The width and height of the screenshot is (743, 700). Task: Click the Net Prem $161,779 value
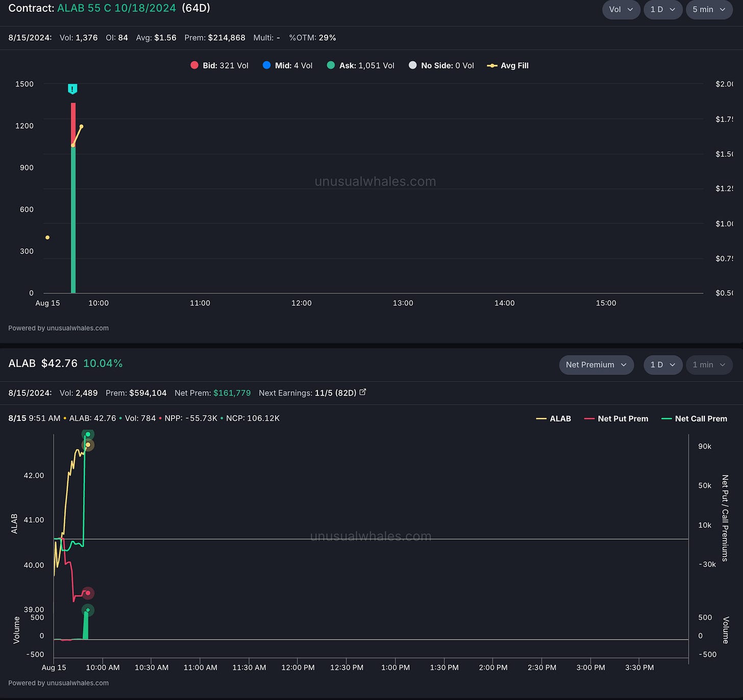tap(232, 393)
